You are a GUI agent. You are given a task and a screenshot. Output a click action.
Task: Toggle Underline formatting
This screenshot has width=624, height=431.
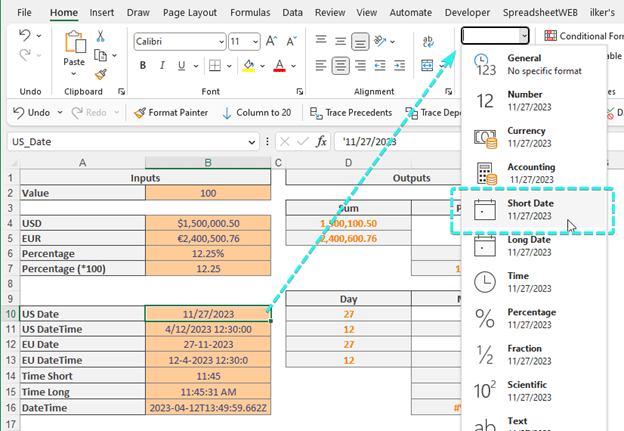point(181,65)
